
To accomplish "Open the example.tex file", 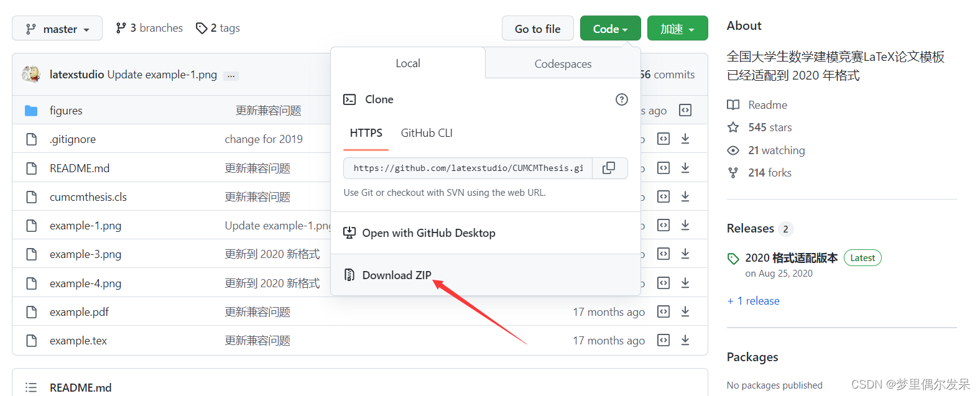I will coord(78,341).
